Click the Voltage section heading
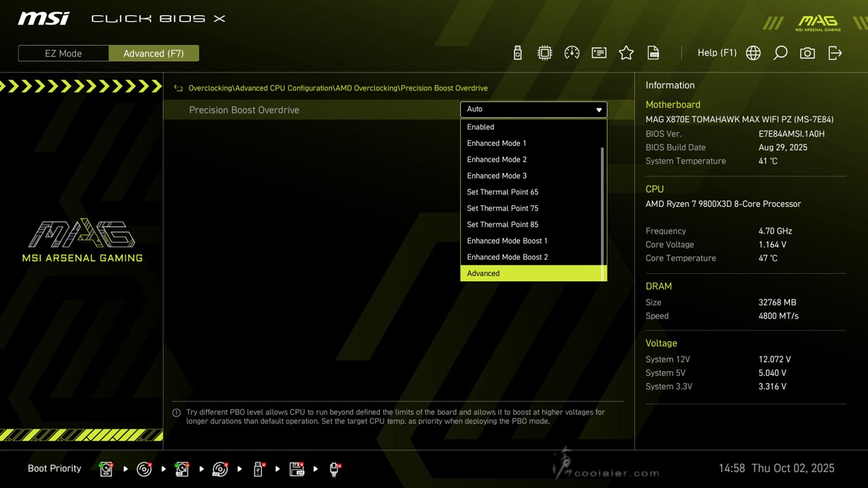 (x=661, y=343)
